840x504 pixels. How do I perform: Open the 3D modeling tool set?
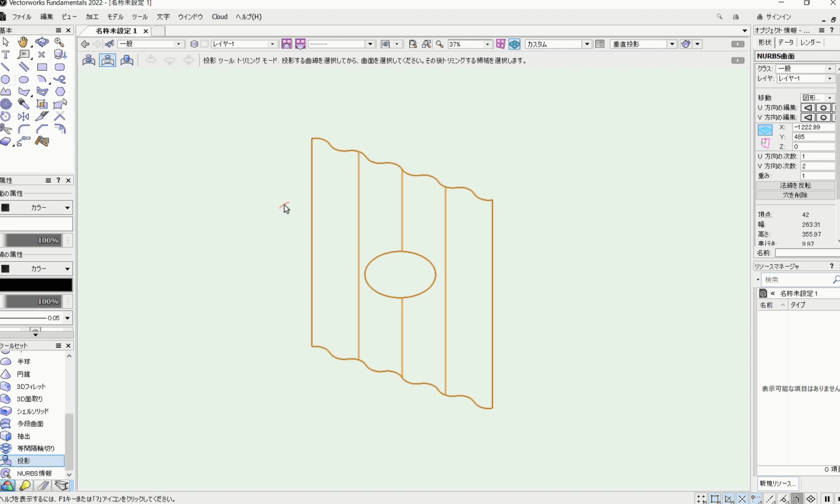click(x=7, y=485)
